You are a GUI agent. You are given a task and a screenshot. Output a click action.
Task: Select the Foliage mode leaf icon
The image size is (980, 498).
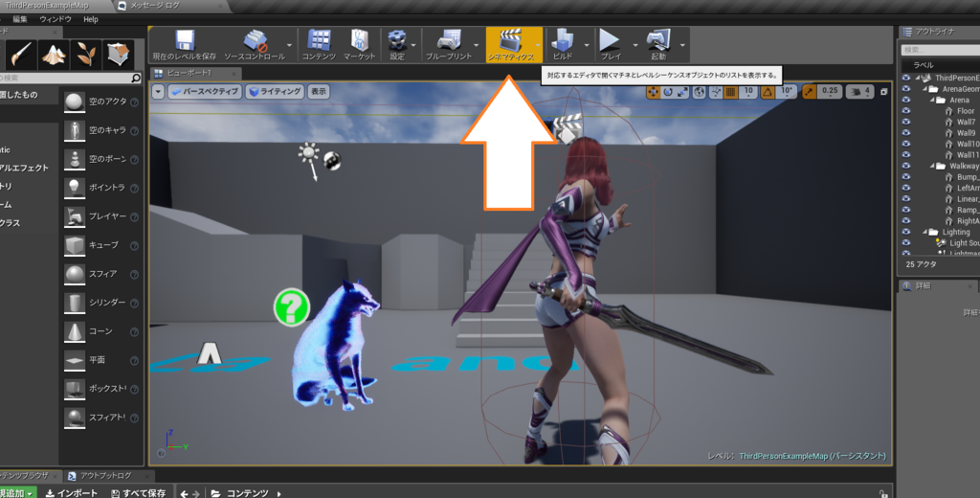point(85,55)
